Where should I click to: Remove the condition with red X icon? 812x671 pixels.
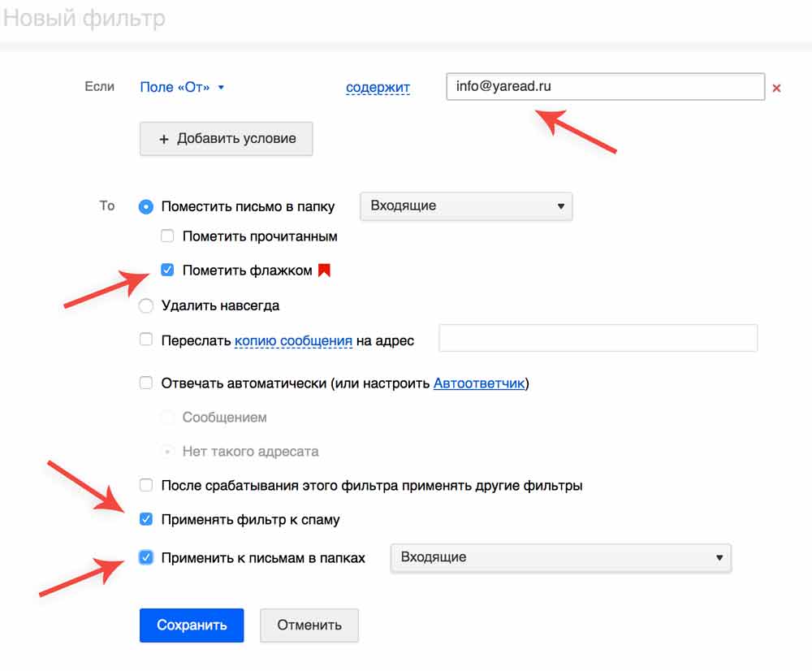[776, 88]
